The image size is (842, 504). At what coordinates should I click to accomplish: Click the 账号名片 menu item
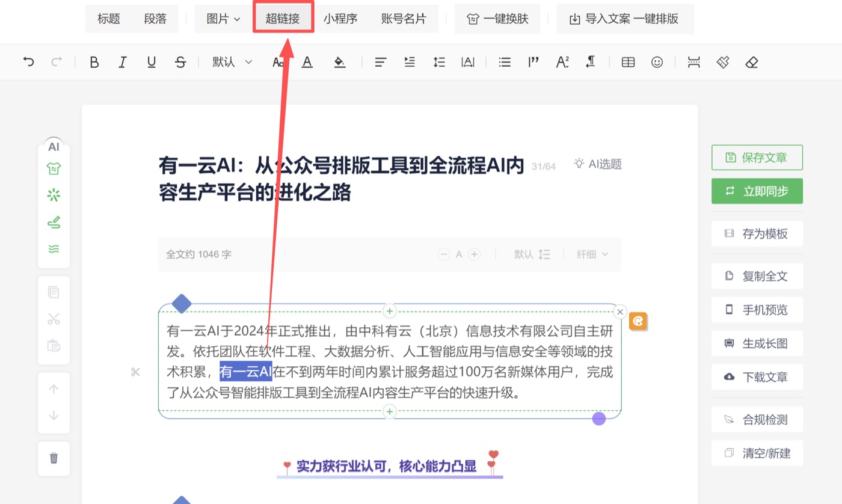[404, 19]
